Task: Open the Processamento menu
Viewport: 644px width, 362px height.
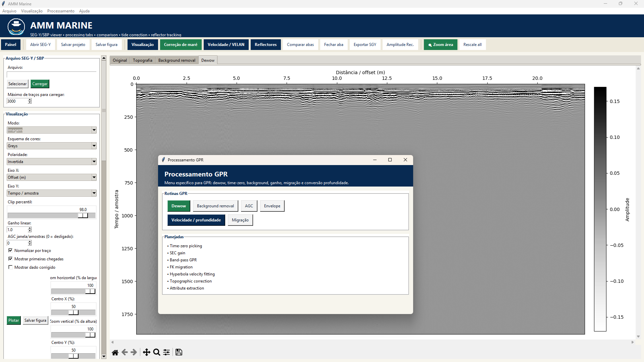Action: click(61, 11)
